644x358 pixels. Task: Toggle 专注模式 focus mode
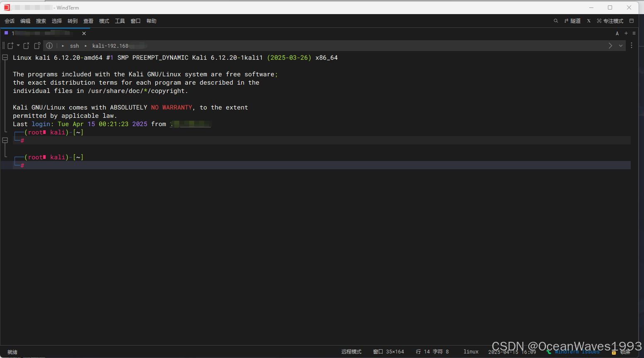tap(610, 21)
